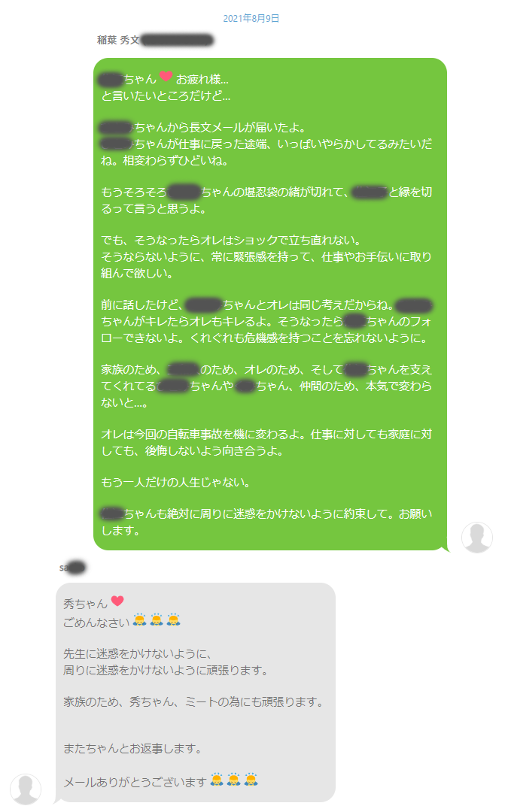508x812 pixels.
Task: Click the pink heart after 秀ちゃん
Action: click(x=117, y=601)
